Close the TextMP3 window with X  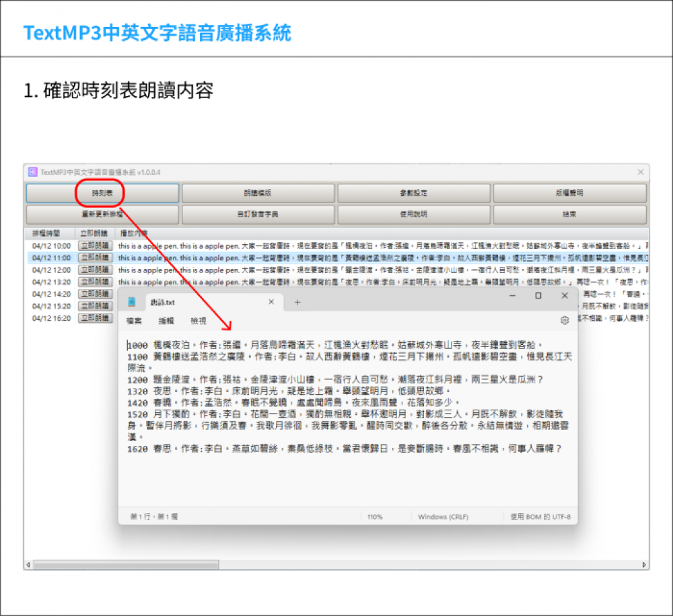pos(640,172)
